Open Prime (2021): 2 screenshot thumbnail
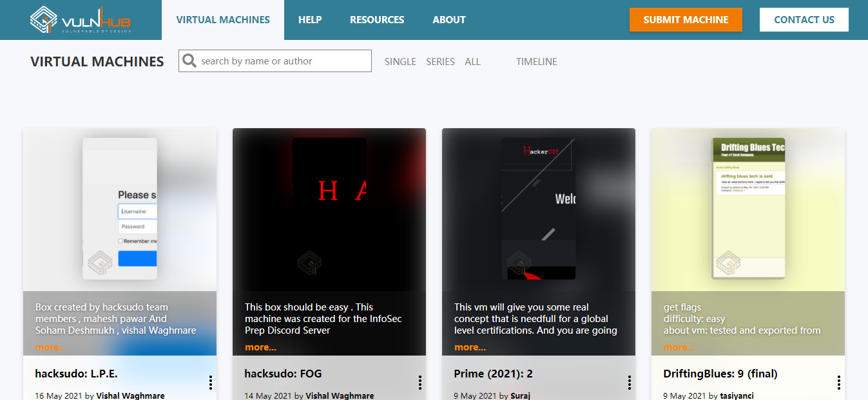This screenshot has width=868, height=400. tap(539, 209)
